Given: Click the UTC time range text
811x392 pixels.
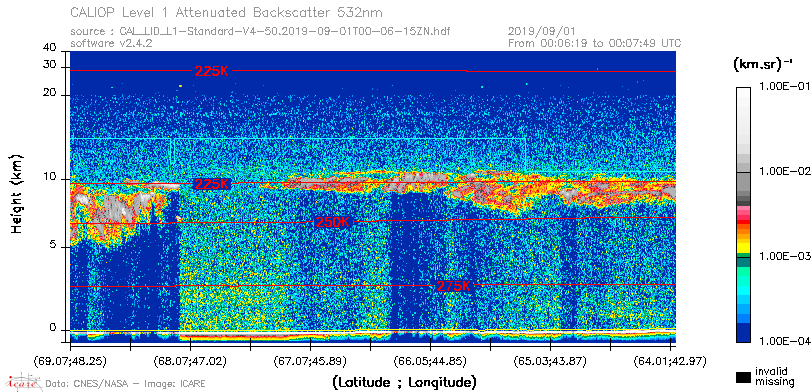Looking at the screenshot, I should [x=594, y=43].
